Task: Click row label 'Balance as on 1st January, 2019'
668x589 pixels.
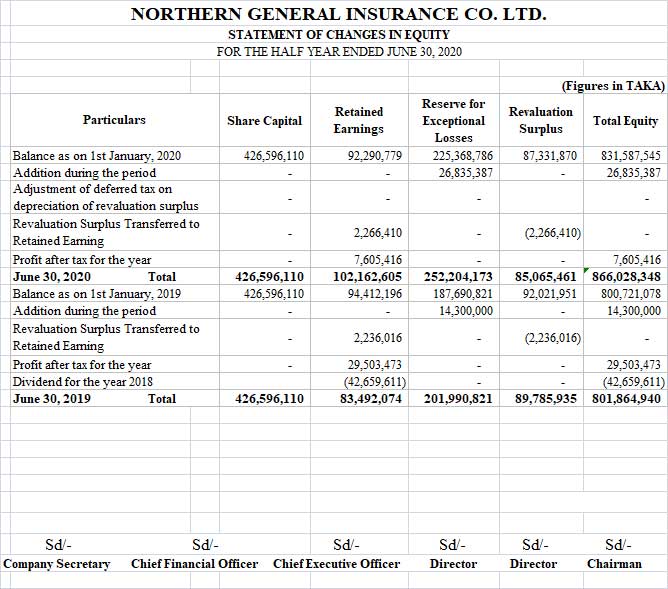Action: pyautogui.click(x=97, y=294)
